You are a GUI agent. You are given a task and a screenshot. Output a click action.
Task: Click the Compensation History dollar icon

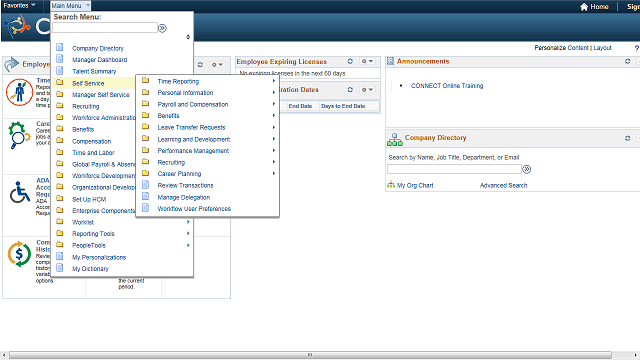pos(19,254)
